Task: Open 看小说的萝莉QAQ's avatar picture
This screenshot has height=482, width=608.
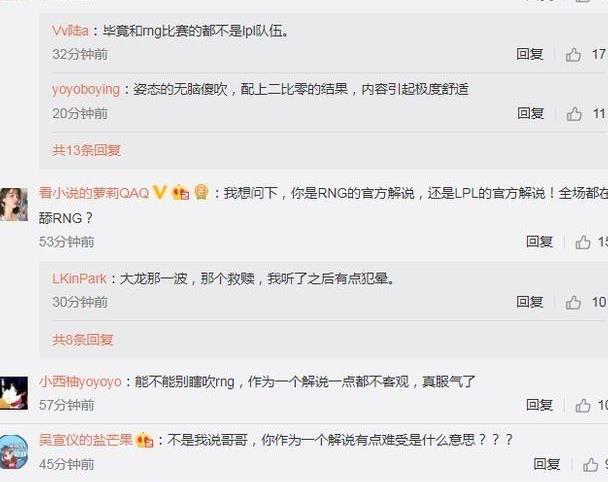Action: click(x=14, y=204)
